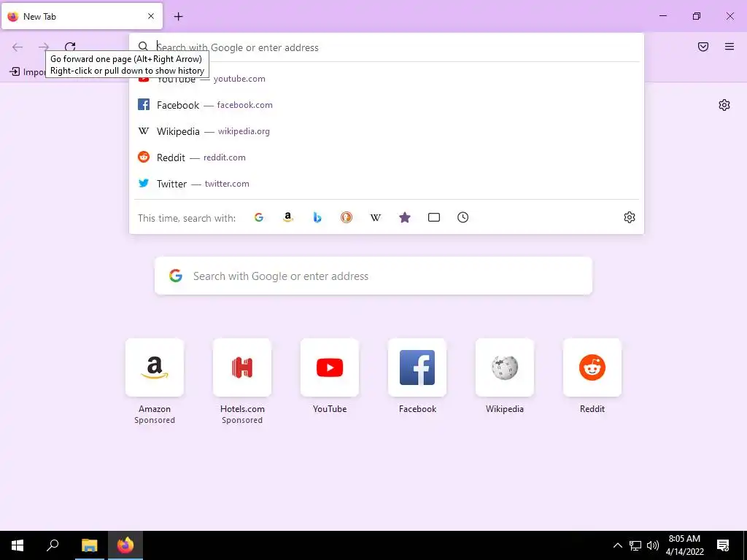Open the Firefox application menu
Image resolution: width=747 pixels, height=560 pixels.
tap(729, 47)
